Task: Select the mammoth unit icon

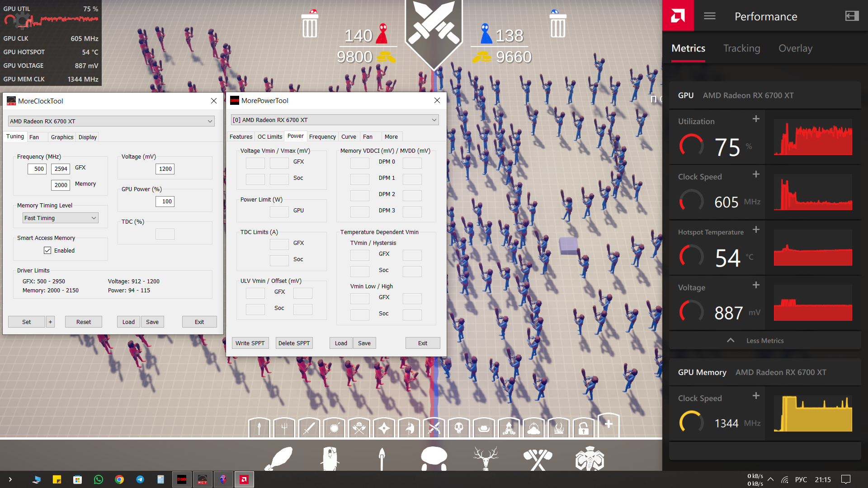Action: click(x=590, y=458)
